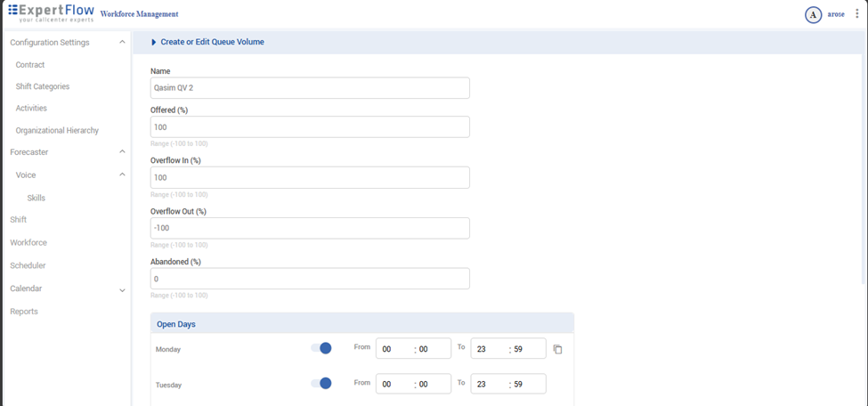868x406 pixels.
Task: Open the Activities menu item
Action: [31, 109]
